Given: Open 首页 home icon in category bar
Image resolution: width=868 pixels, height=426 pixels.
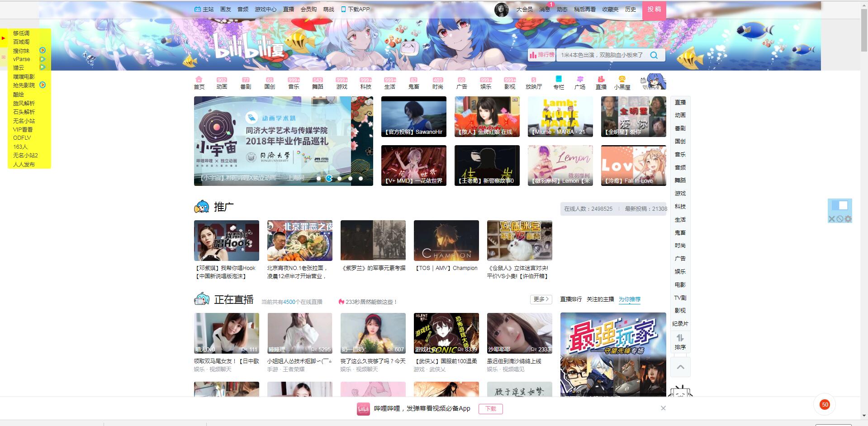Looking at the screenshot, I should [199, 83].
